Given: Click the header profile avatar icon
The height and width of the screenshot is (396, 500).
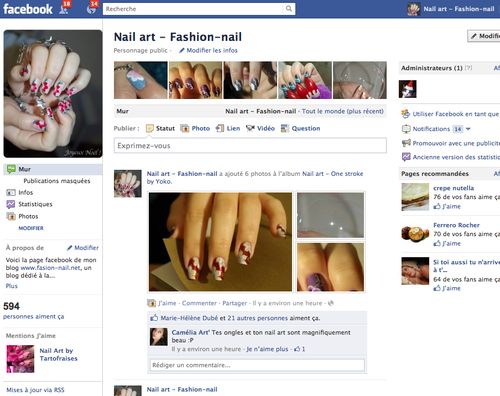Looking at the screenshot, I should click(x=414, y=9).
